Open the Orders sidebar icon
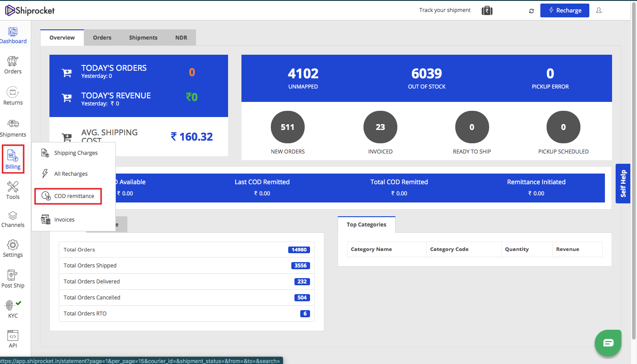 [x=13, y=65]
